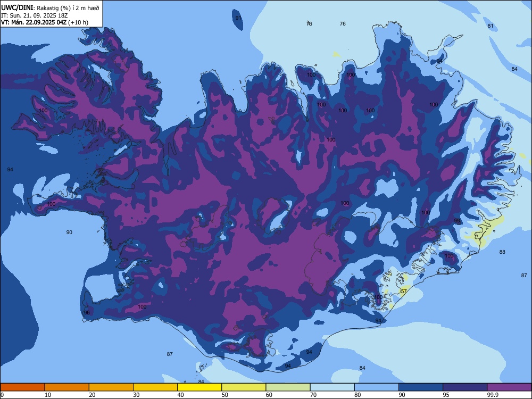The image size is (532, 399).
Task: Click the legend tick label "0"
Action: (2, 395)
